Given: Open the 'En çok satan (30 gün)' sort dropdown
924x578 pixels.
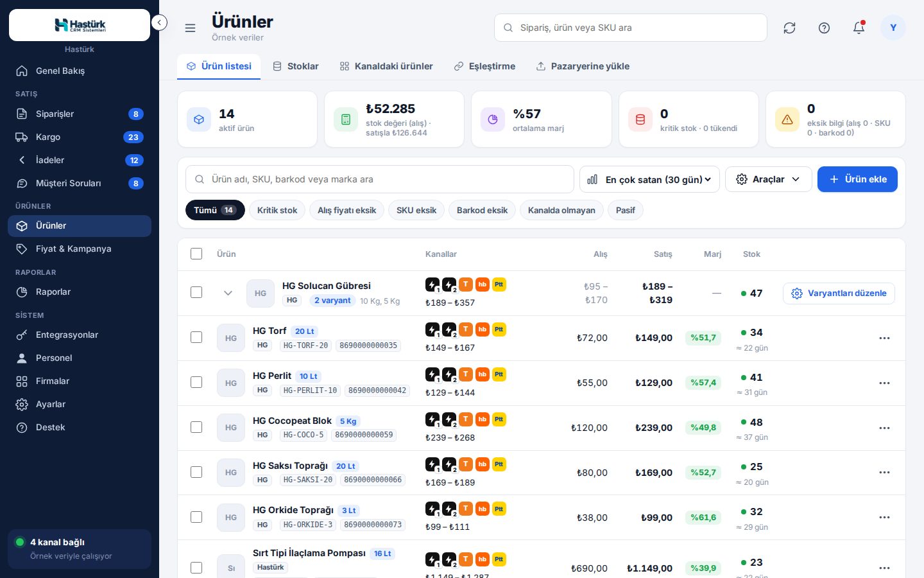Looking at the screenshot, I should [x=649, y=179].
